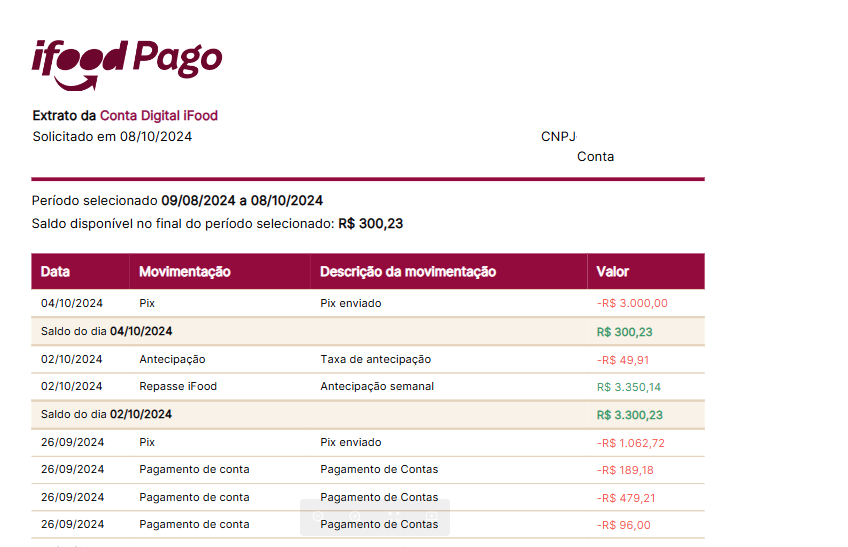This screenshot has width=848, height=547.
Task: Click the iFood Pago logo
Action: point(127,64)
